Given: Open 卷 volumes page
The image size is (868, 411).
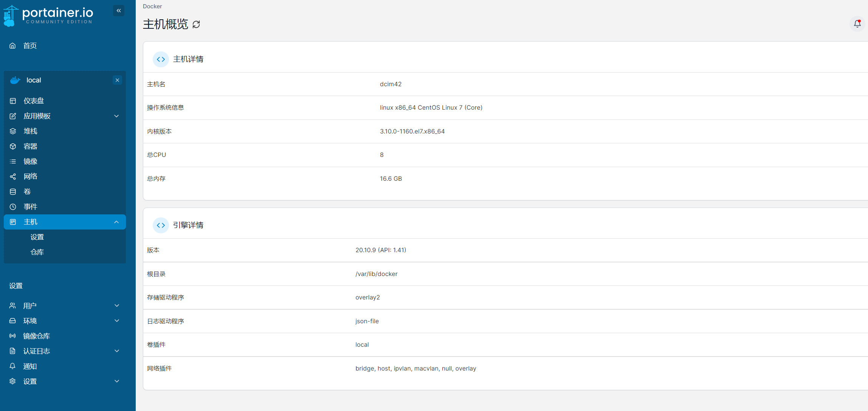Looking at the screenshot, I should click(x=27, y=192).
